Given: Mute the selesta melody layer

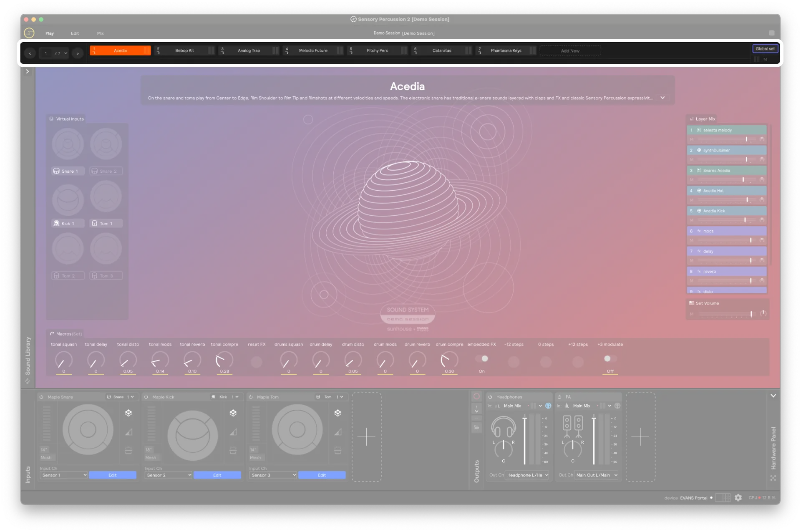Looking at the screenshot, I should tap(691, 140).
